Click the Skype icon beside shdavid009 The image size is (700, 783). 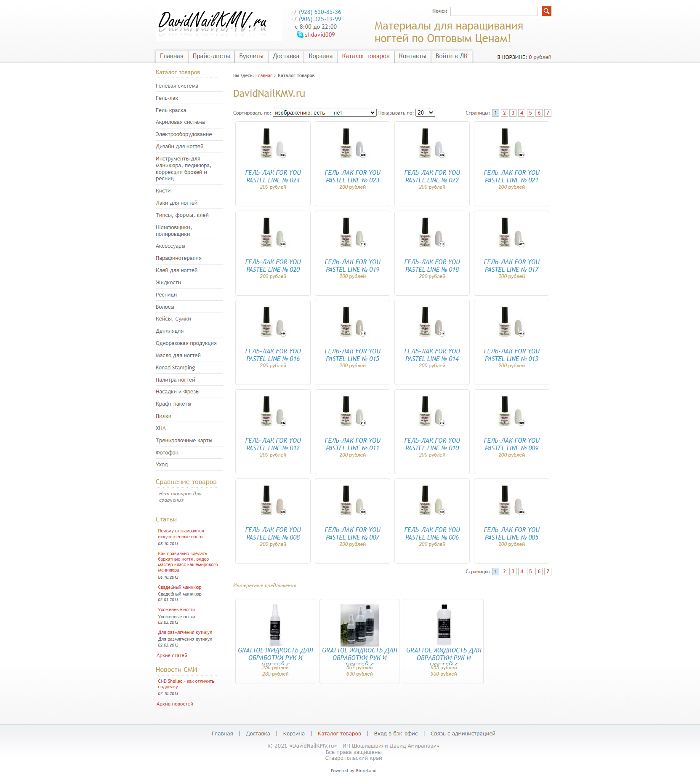coord(300,35)
